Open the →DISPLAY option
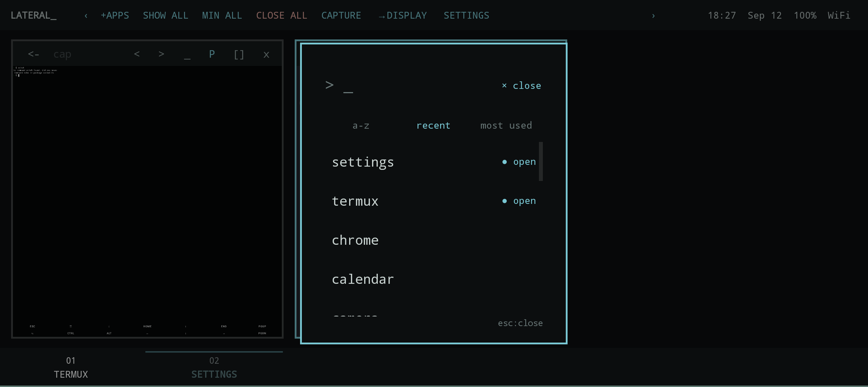 click(403, 15)
